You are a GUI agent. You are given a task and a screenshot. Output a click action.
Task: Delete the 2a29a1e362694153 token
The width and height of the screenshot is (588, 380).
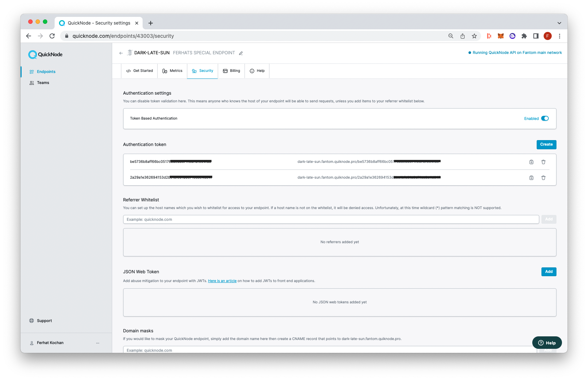tap(543, 178)
